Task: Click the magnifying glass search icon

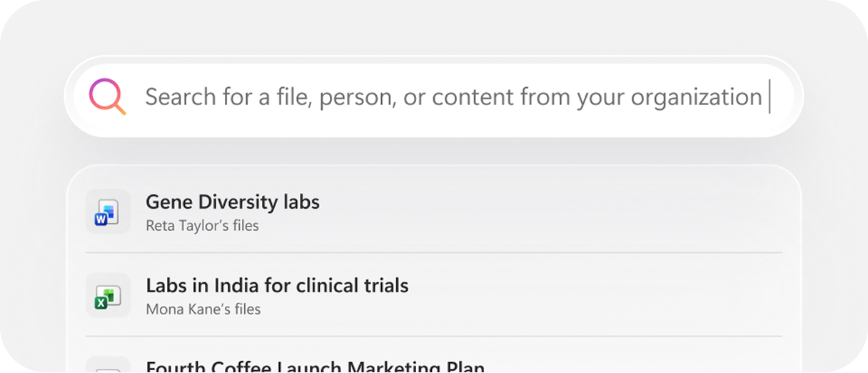Action: tap(108, 96)
